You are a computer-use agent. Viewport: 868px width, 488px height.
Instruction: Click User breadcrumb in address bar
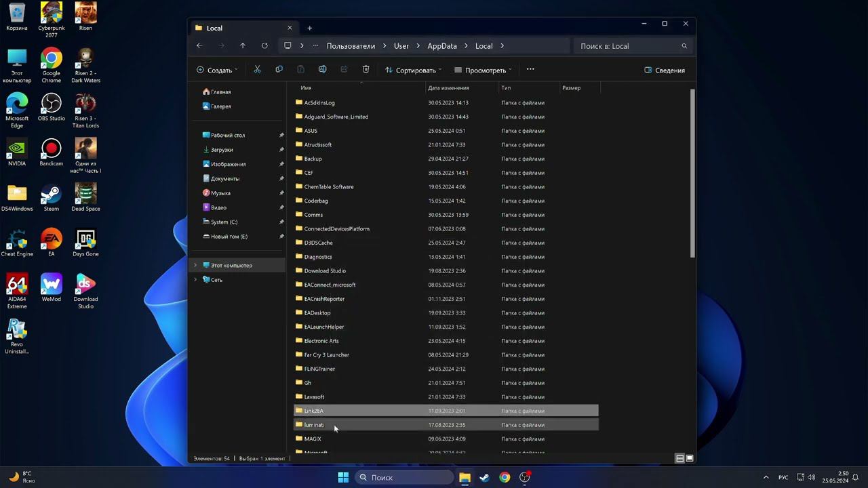coord(401,46)
